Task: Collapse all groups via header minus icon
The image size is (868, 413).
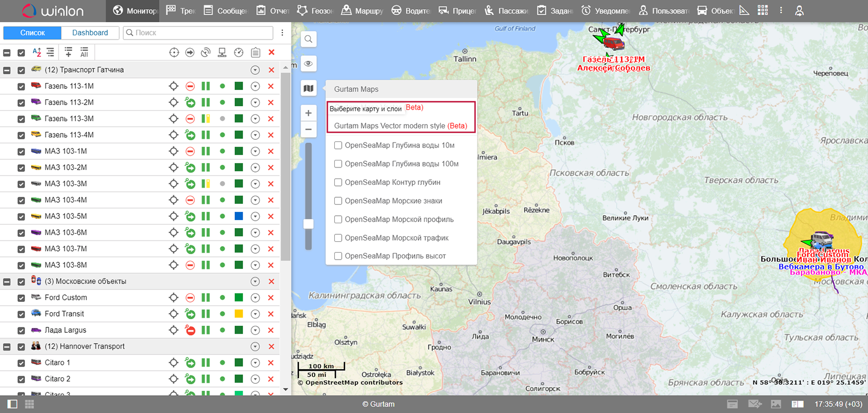Action: (x=7, y=53)
